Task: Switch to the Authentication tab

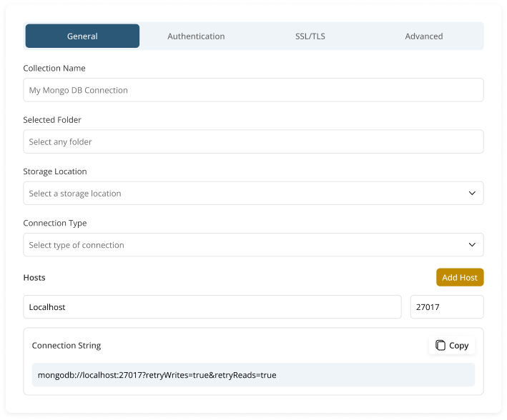Action: pos(196,36)
